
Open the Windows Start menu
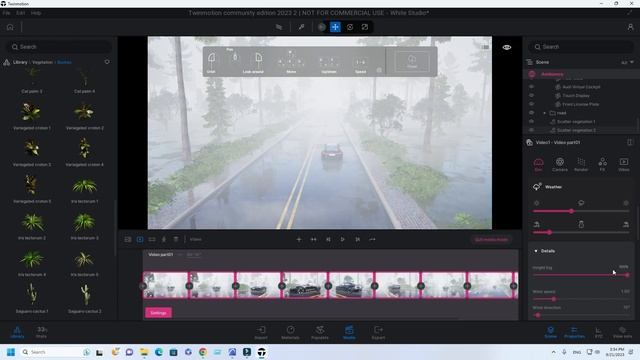(11, 352)
